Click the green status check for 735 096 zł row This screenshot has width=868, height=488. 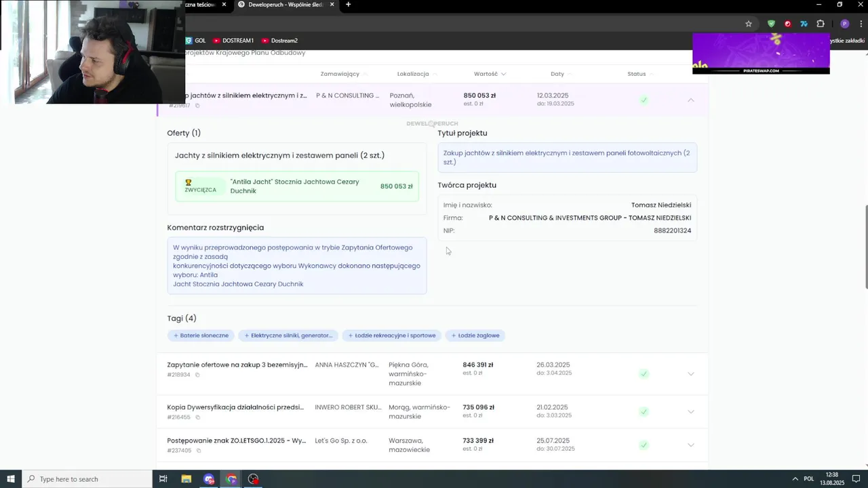644,411
